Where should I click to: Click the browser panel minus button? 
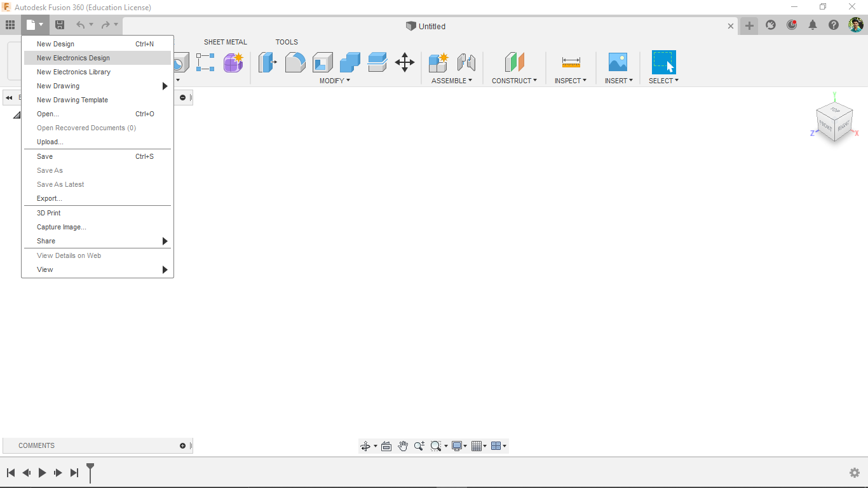[183, 98]
